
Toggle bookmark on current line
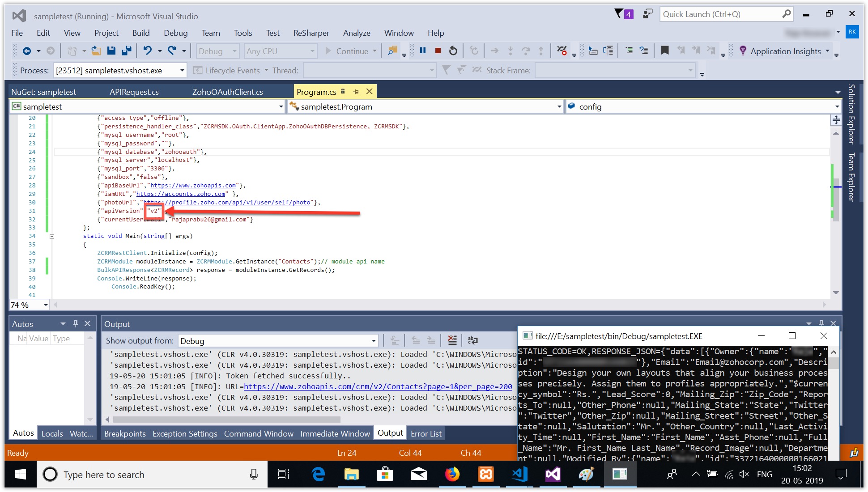(x=665, y=51)
